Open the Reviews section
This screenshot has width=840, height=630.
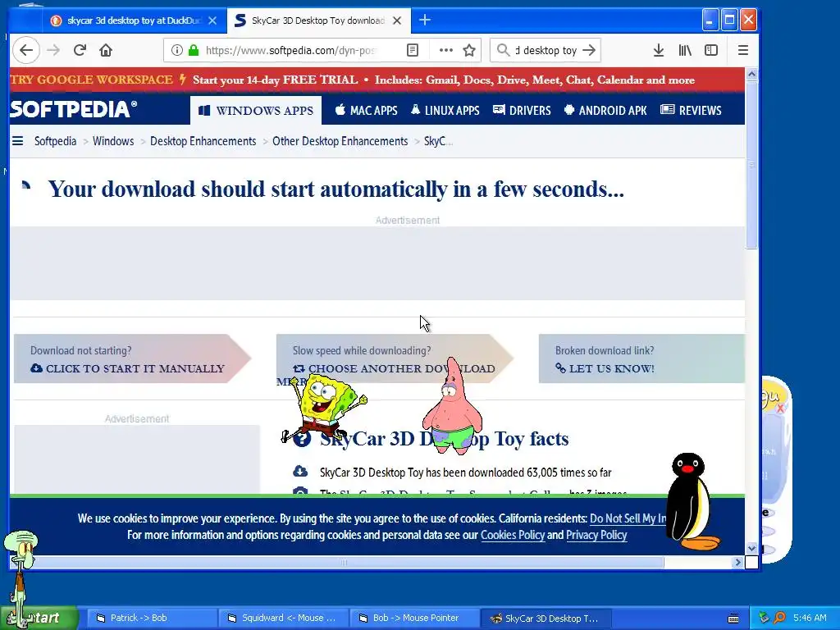(x=691, y=111)
